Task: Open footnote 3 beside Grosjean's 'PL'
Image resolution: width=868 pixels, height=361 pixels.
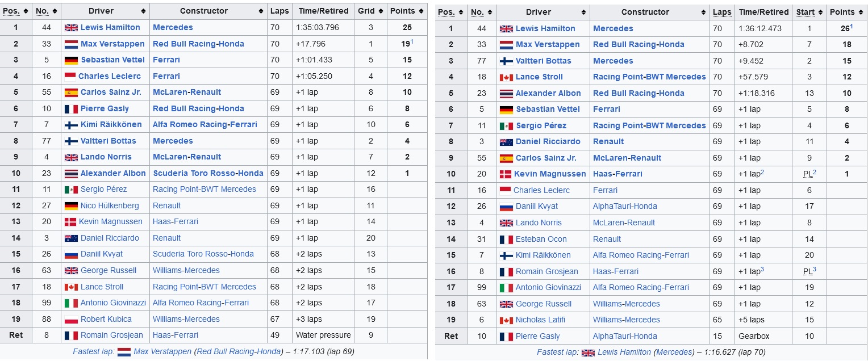Action: (x=814, y=269)
